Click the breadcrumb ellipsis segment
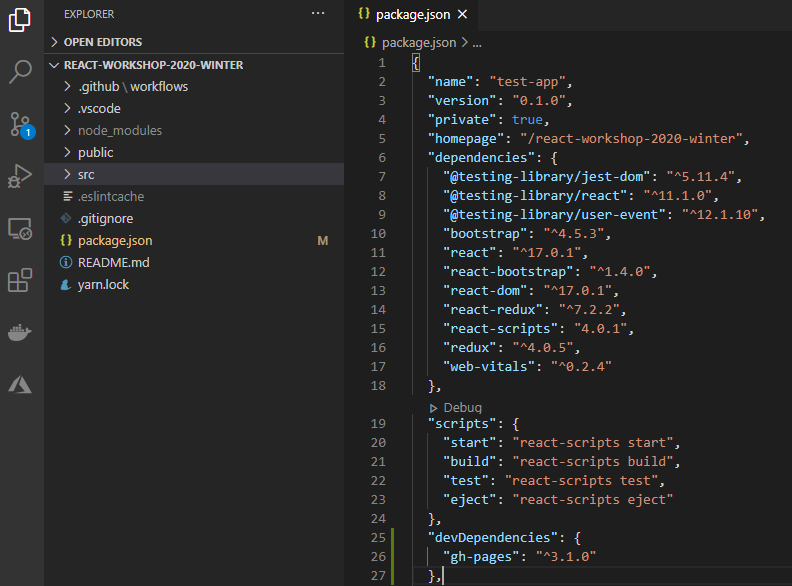 pyautogui.click(x=477, y=43)
